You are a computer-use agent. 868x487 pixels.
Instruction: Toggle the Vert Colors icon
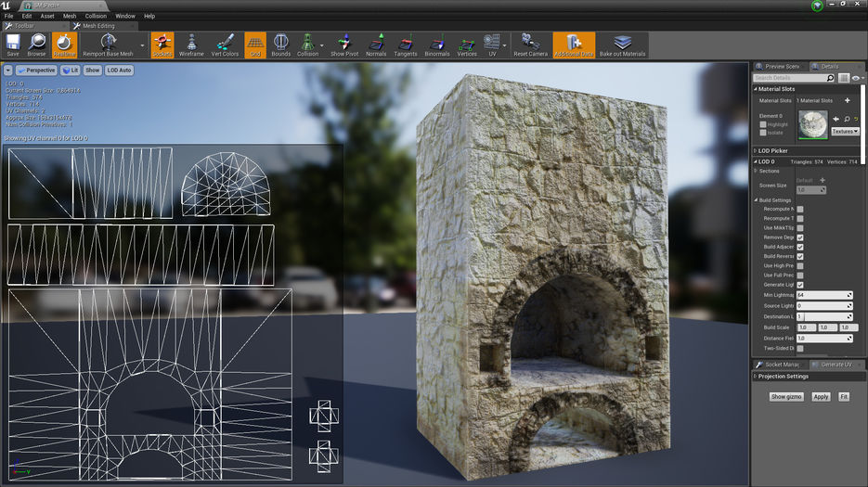tap(225, 45)
